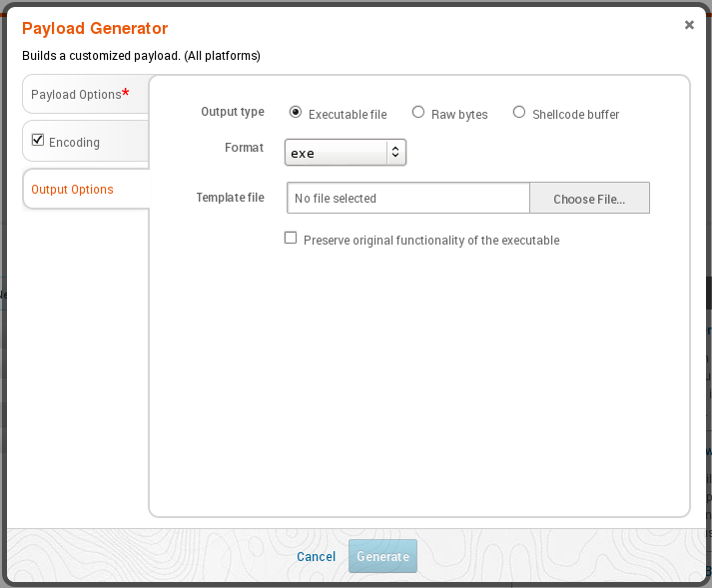Pick the Shellcode buffer radio option

[x=519, y=113]
